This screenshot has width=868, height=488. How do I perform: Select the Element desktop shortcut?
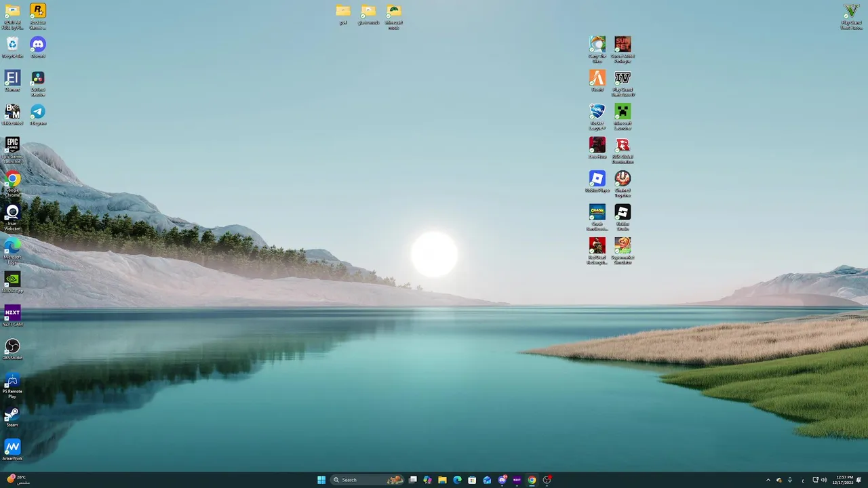(x=12, y=81)
